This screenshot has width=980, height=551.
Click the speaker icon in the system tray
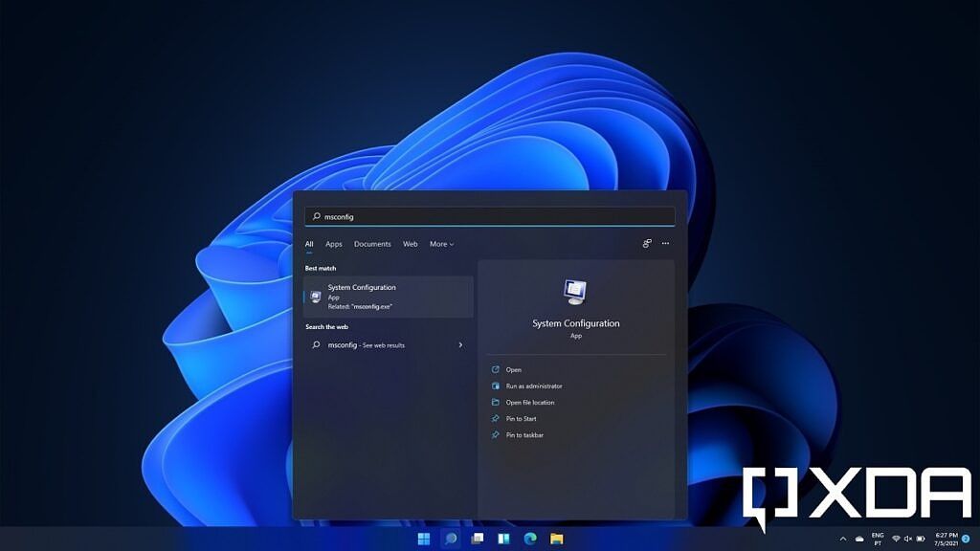coord(907,539)
